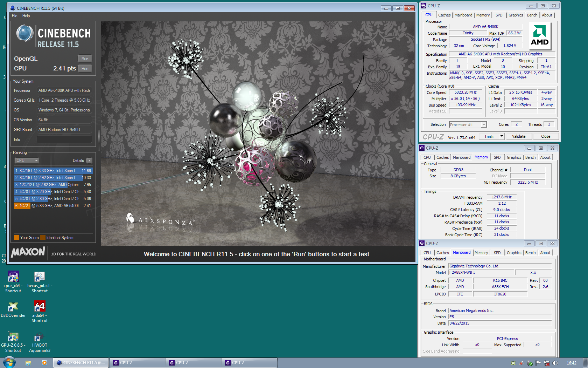588x368 pixels.
Task: Click the Memory CPU-Z window title icon
Action: click(x=422, y=148)
